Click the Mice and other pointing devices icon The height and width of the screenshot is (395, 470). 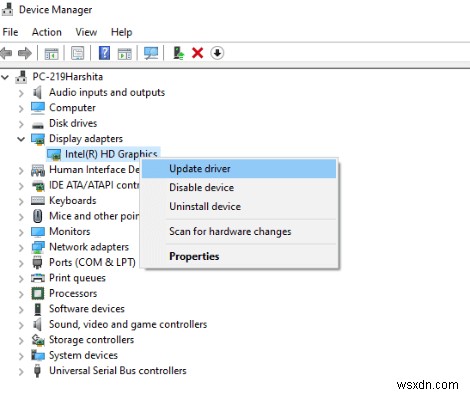click(38, 216)
